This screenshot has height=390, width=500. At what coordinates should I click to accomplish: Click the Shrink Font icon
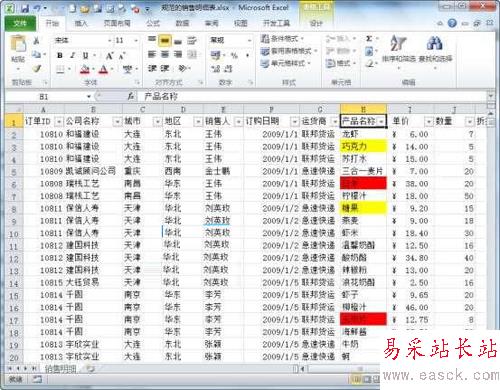click(122, 56)
